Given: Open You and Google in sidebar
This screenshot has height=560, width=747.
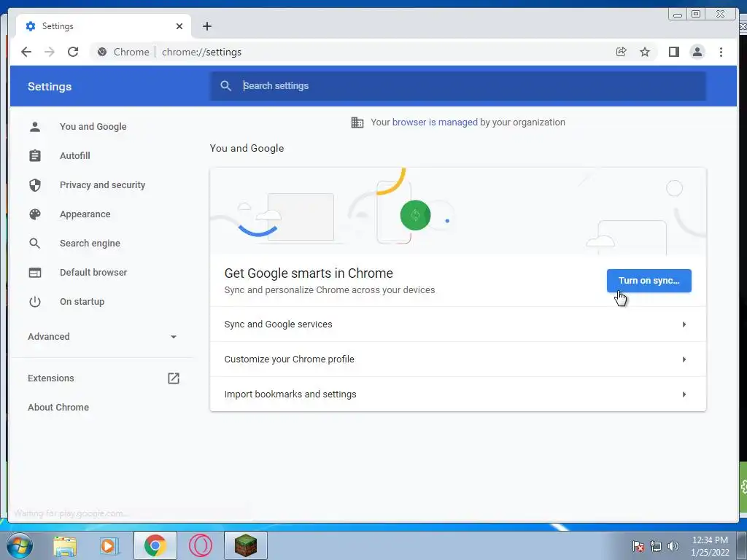Looking at the screenshot, I should click(93, 127).
